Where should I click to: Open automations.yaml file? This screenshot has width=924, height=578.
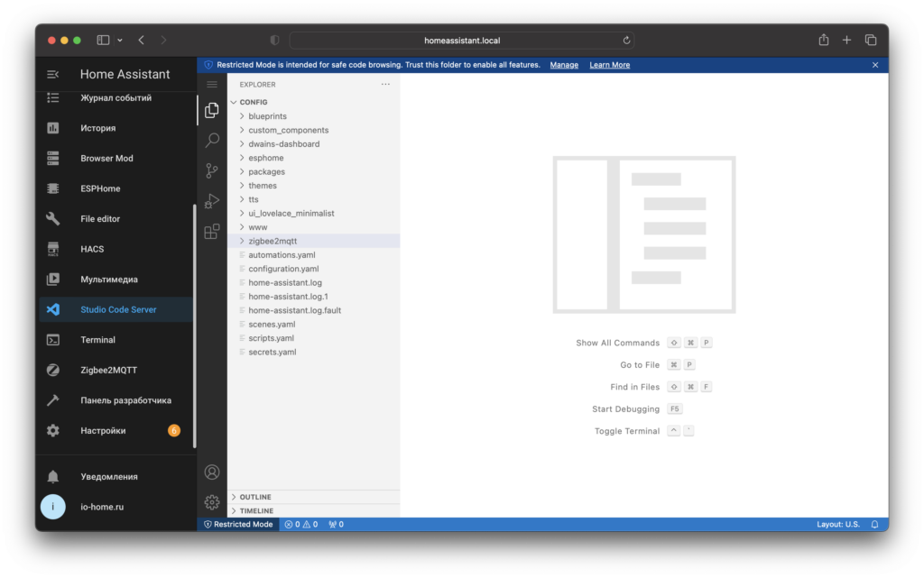pyautogui.click(x=313, y=255)
